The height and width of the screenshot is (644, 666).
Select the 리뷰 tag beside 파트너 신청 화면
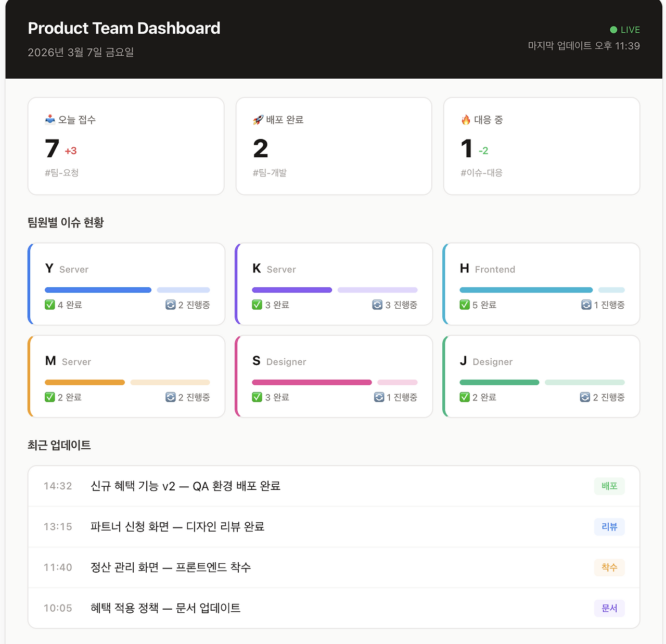point(609,527)
